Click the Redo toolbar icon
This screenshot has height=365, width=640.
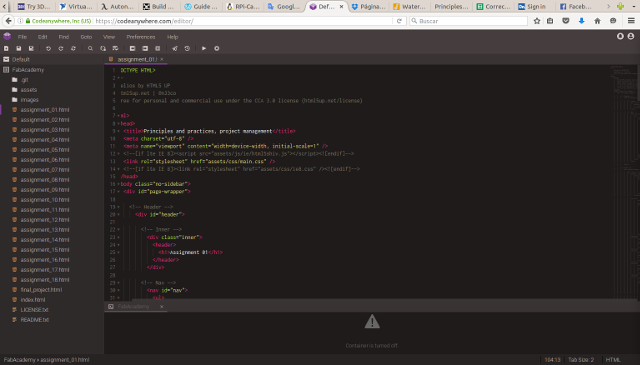click(x=61, y=48)
